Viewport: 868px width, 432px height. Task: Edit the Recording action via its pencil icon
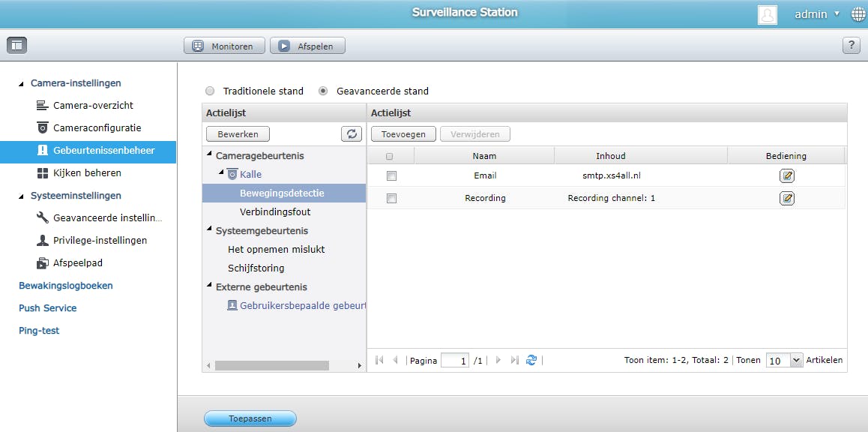tap(786, 198)
